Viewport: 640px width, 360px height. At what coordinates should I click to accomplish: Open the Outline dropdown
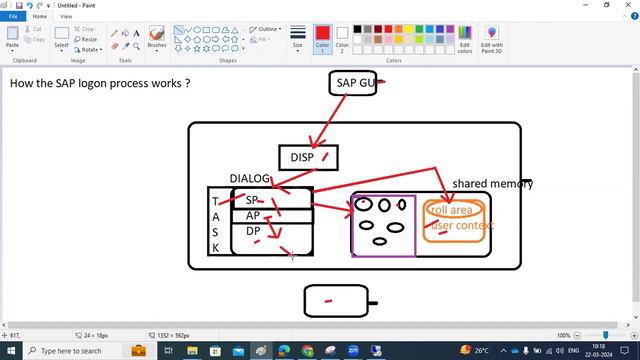265,29
